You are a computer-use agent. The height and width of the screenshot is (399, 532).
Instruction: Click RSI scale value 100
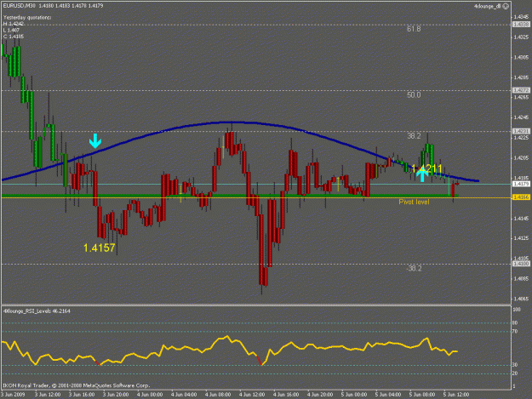coord(517,310)
